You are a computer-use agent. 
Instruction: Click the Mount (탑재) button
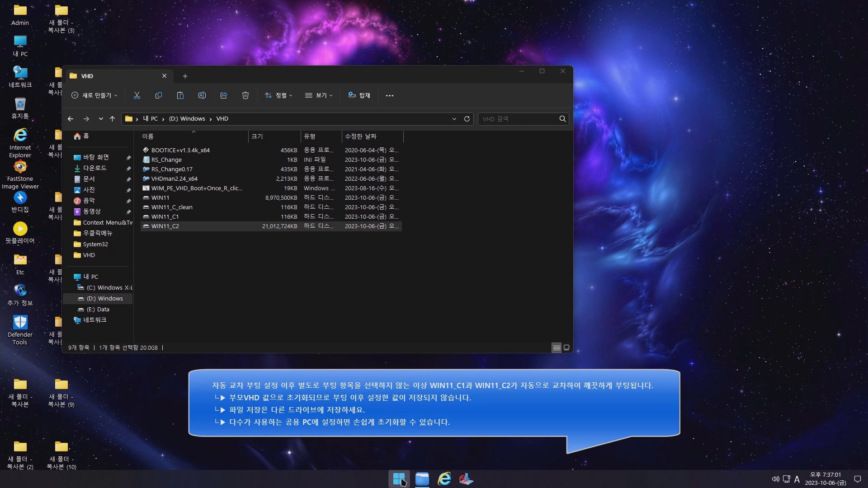tap(359, 95)
